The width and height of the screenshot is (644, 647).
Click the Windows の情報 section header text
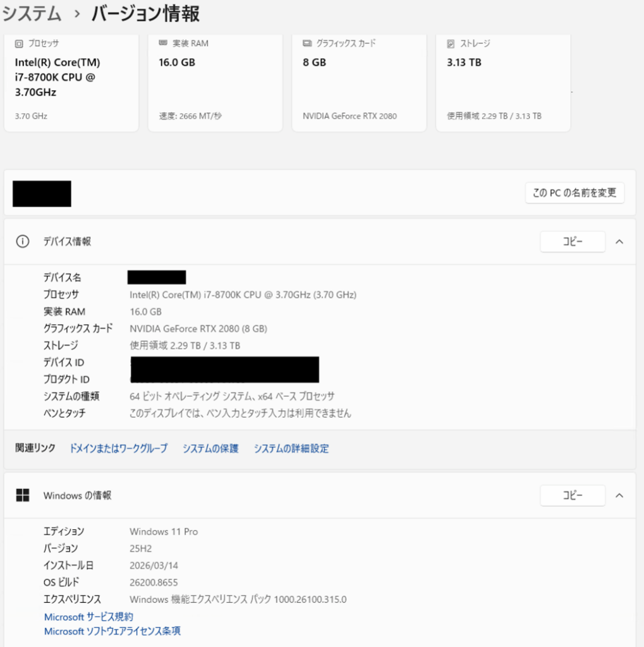tap(77, 495)
